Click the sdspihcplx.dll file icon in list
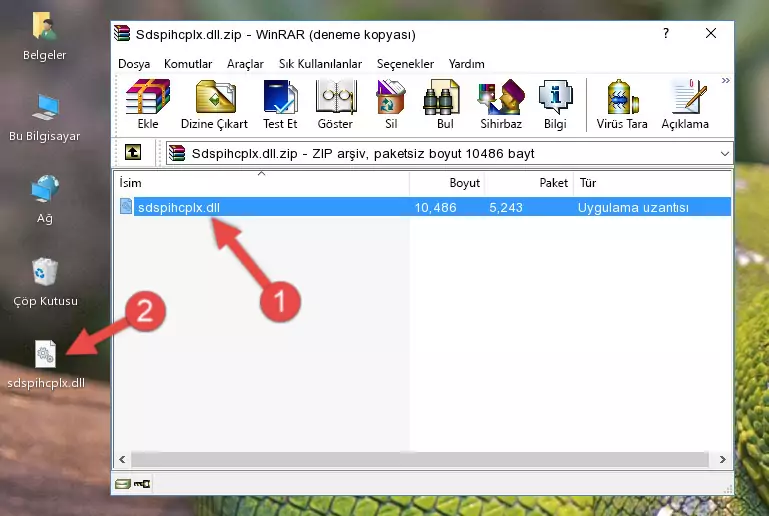The width and height of the screenshot is (769, 516). tap(126, 206)
